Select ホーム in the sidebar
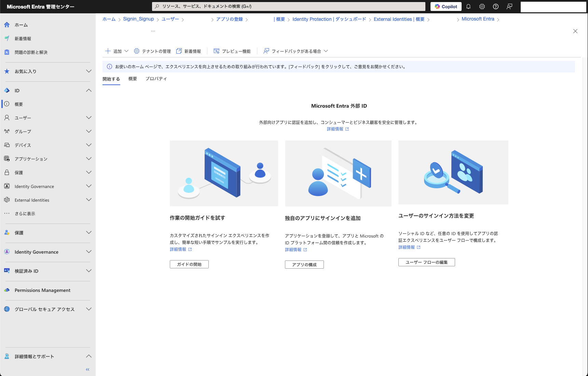Screen dimensions: 588x376 click(21, 25)
